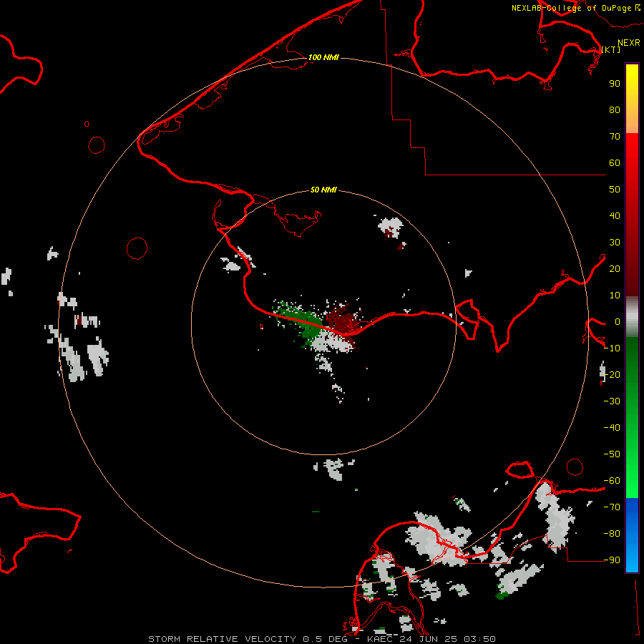
Task: Select the -10 value on the velocity scale
Action: [x=612, y=348]
